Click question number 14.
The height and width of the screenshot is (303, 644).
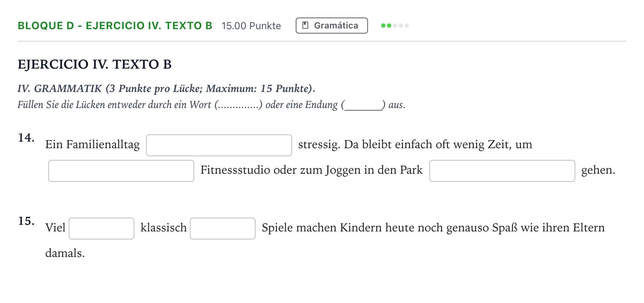pyautogui.click(x=26, y=138)
